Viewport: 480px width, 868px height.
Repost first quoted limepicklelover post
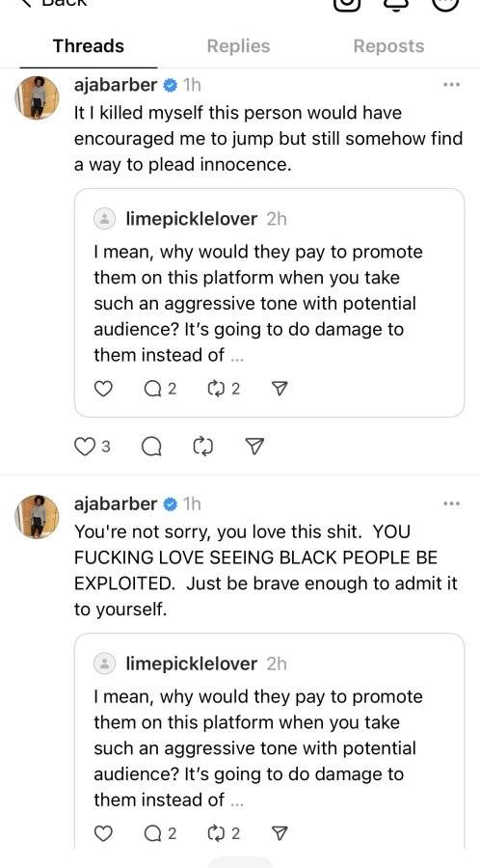coord(224,390)
